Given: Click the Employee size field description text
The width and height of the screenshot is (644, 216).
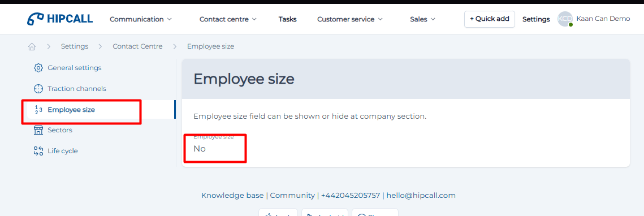Looking at the screenshot, I should pyautogui.click(x=310, y=116).
